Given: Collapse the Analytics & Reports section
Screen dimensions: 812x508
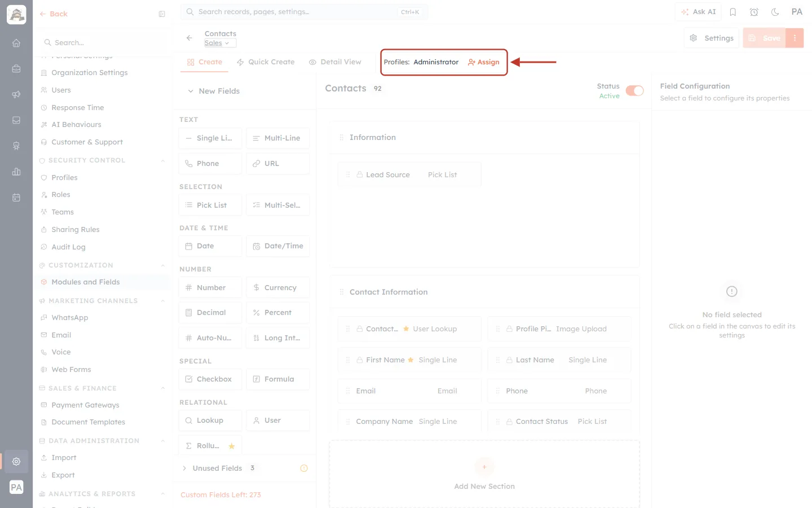Looking at the screenshot, I should [x=162, y=494].
